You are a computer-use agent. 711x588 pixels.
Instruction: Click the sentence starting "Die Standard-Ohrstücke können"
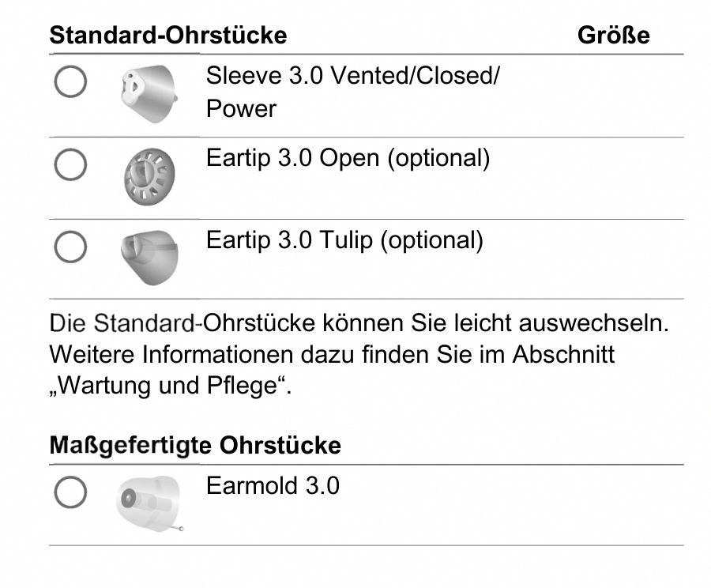359,323
